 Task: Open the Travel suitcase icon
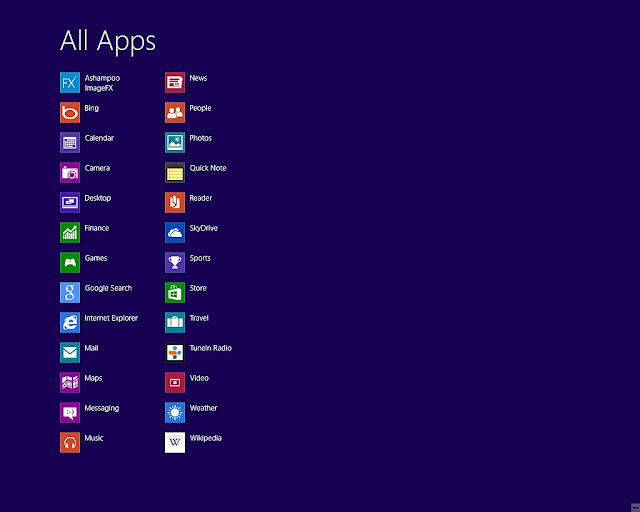click(x=175, y=323)
